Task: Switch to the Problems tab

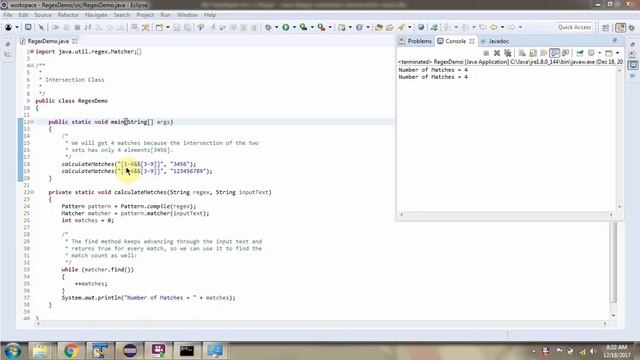Action: click(415, 41)
